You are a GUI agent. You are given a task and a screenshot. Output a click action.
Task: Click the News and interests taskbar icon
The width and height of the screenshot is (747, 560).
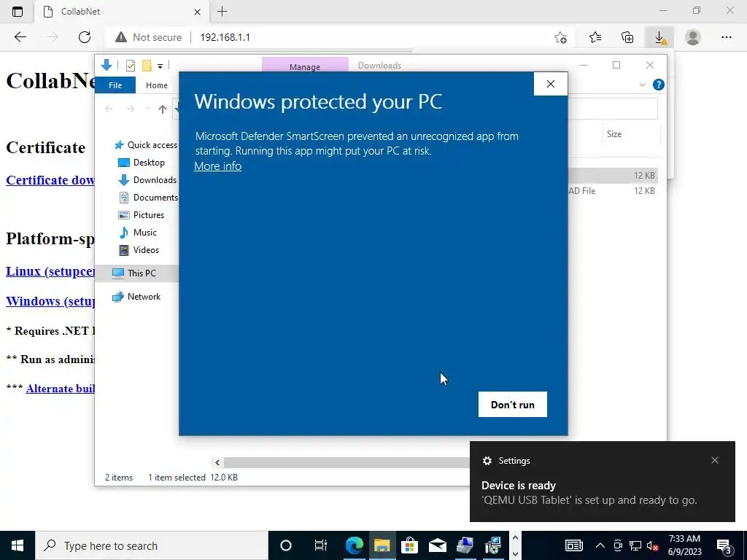pos(574,545)
